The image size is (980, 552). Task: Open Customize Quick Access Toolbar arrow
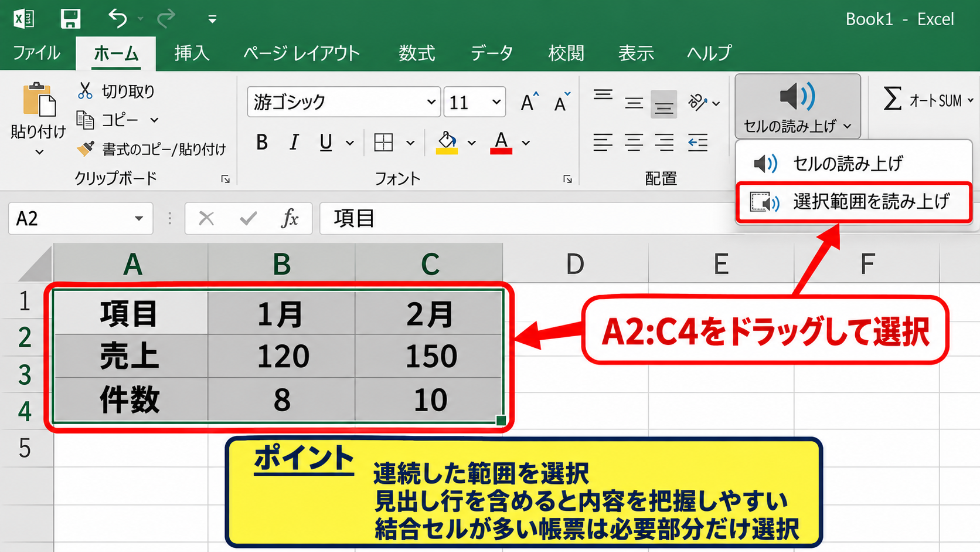[x=212, y=20]
